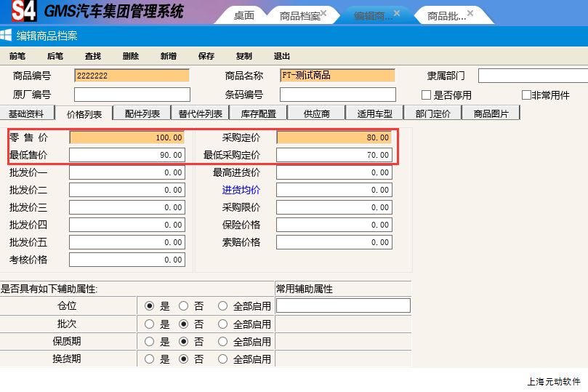
Task: Tick the 非常用件 checkbox
Action: point(526,95)
